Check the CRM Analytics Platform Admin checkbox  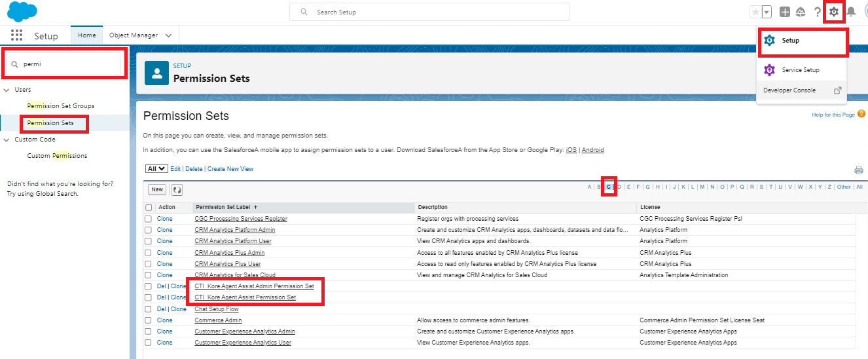tap(149, 230)
